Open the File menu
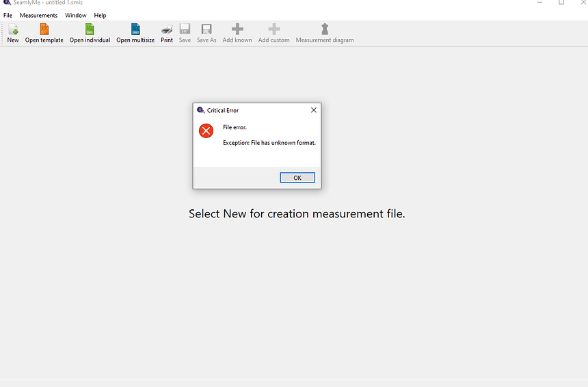The height and width of the screenshot is (387, 588). (8, 15)
